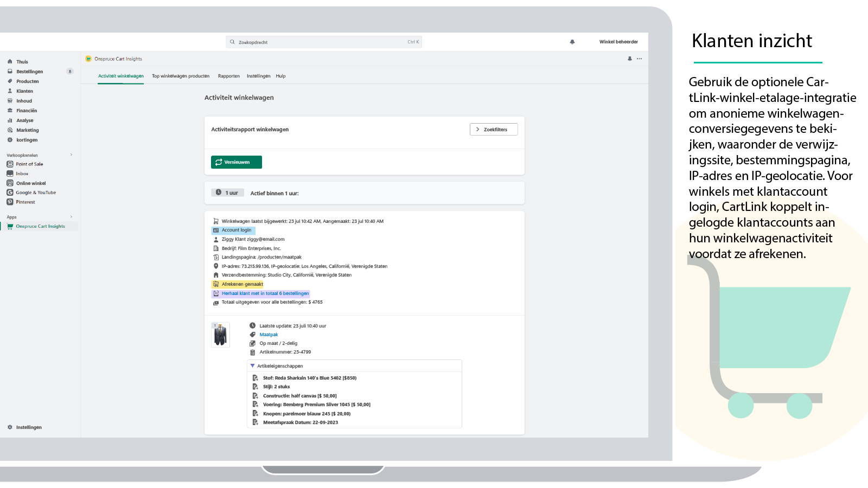Open the three-dot menu in the app header
The width and height of the screenshot is (868, 488).
point(640,59)
